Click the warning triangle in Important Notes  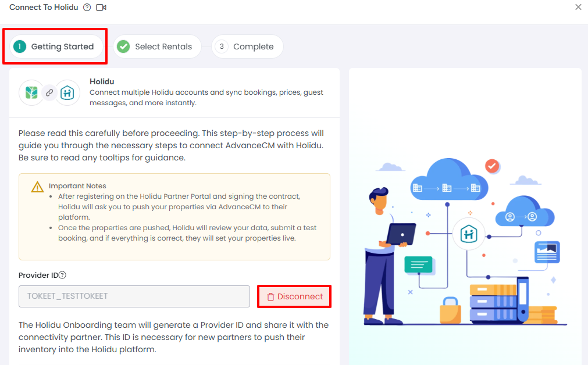(37, 187)
